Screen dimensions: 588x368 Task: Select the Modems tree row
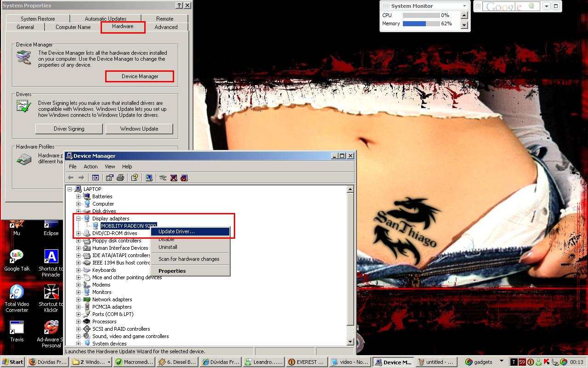tap(101, 285)
